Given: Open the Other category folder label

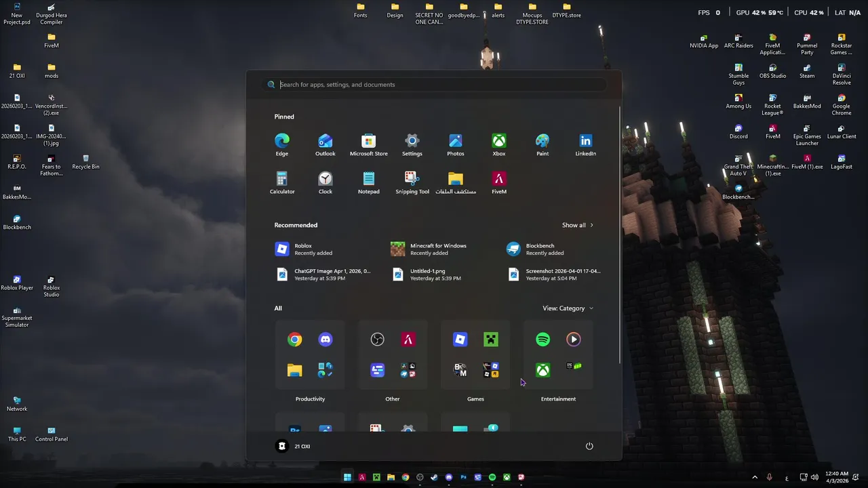Looking at the screenshot, I should coord(393,399).
